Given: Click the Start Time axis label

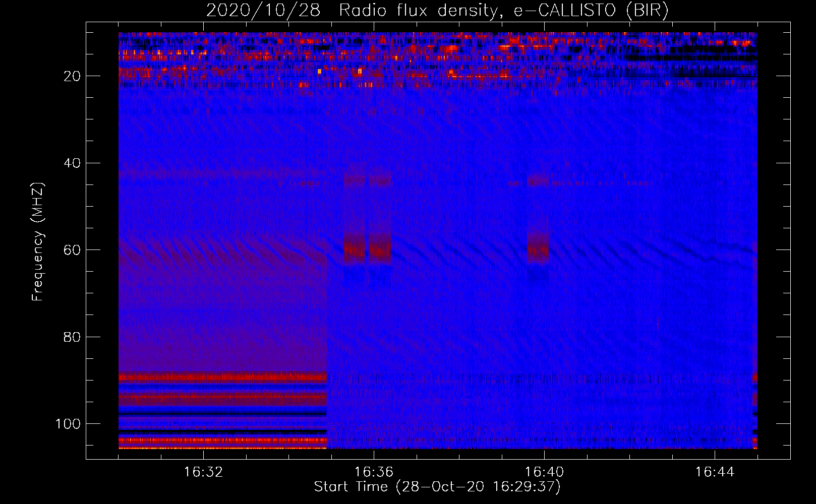Looking at the screenshot, I should [437, 487].
